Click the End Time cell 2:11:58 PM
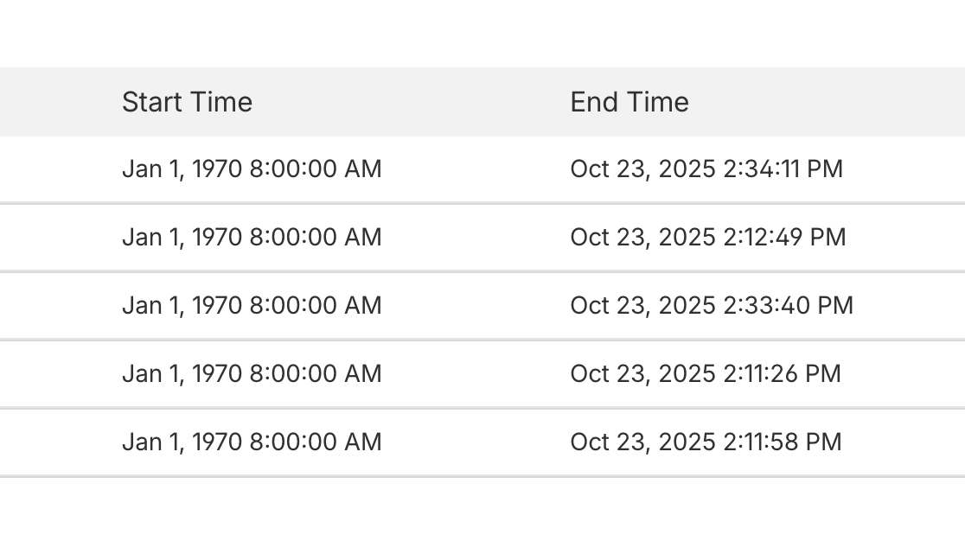 (x=706, y=442)
